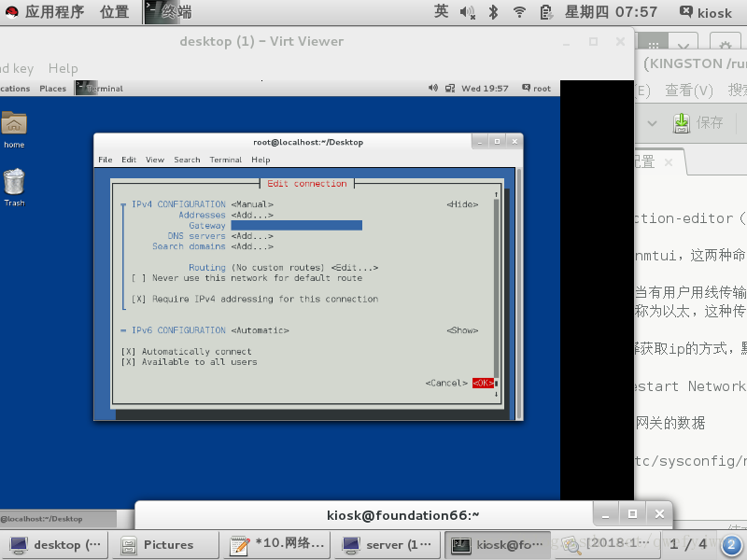Image resolution: width=747 pixels, height=560 pixels.
Task: Open the terminal File menu
Action: pos(106,160)
